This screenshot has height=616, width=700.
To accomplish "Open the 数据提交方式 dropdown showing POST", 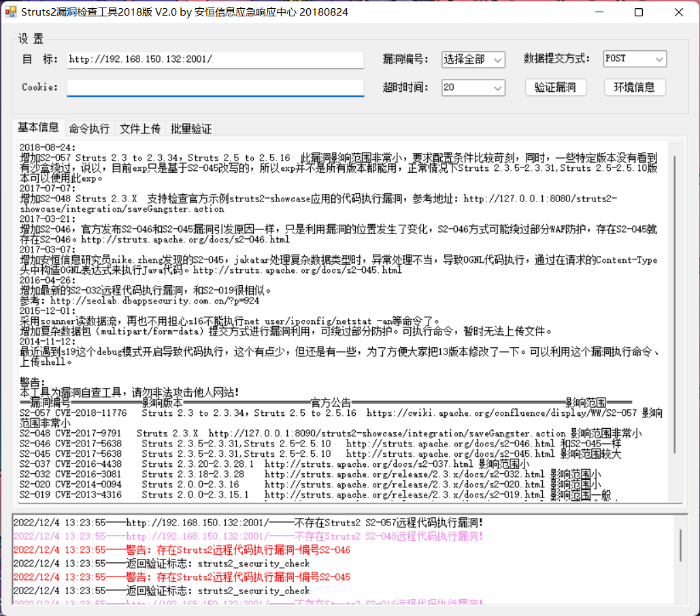I will pos(635,59).
